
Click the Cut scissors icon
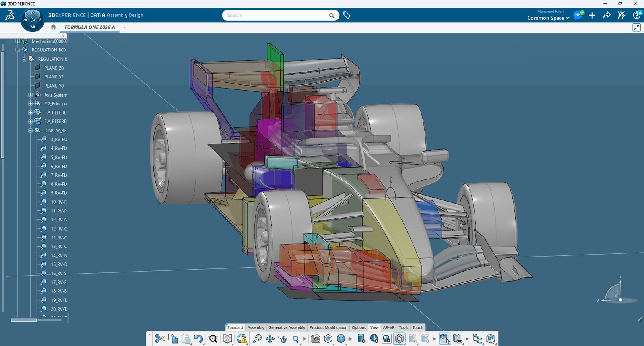(x=160, y=339)
